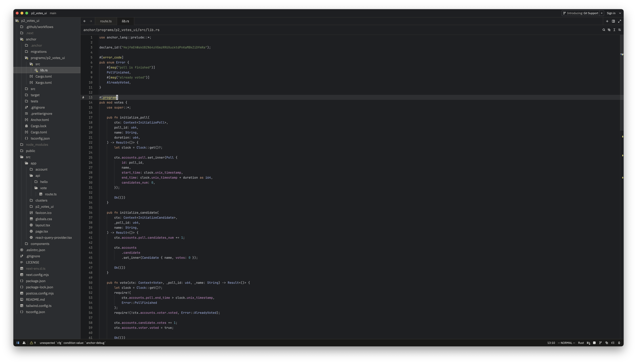Open README.md file
This screenshot has width=637, height=364.
pos(35,300)
